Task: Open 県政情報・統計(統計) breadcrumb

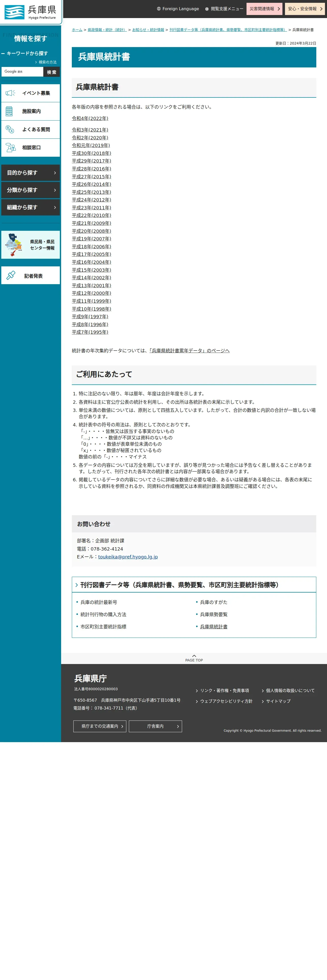Action: [107, 30]
